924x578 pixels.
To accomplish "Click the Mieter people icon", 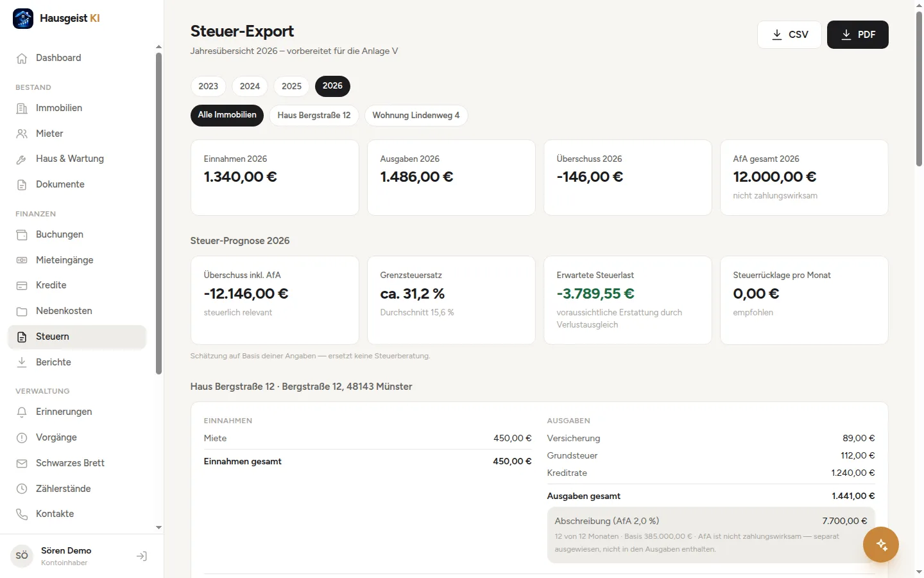I will click(x=22, y=134).
